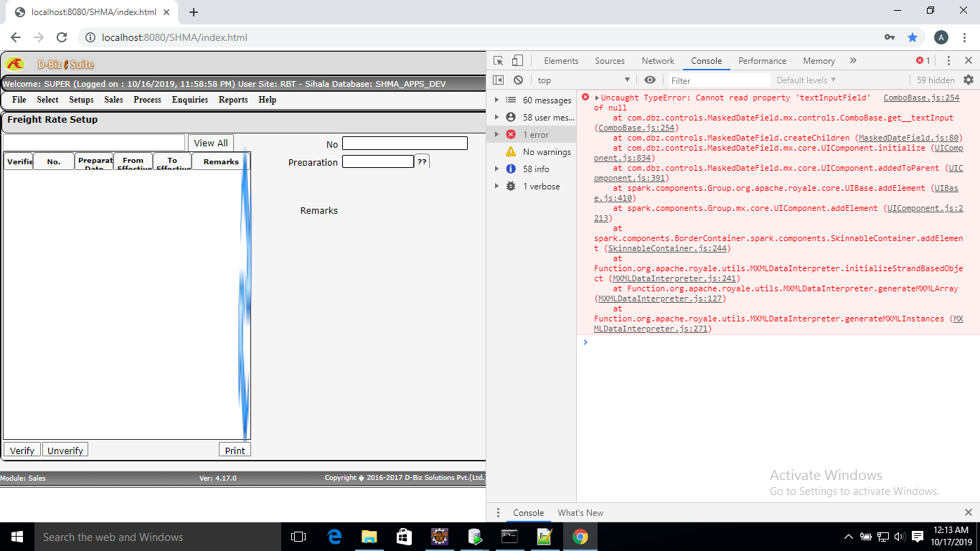This screenshot has width=980, height=551.
Task: Expand the Uncaught TypeError error message
Action: click(595, 98)
